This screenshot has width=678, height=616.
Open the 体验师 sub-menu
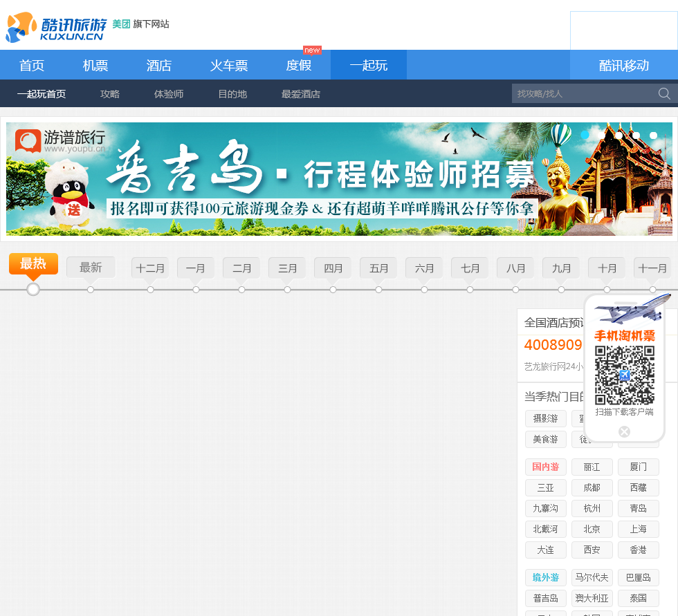point(169,94)
